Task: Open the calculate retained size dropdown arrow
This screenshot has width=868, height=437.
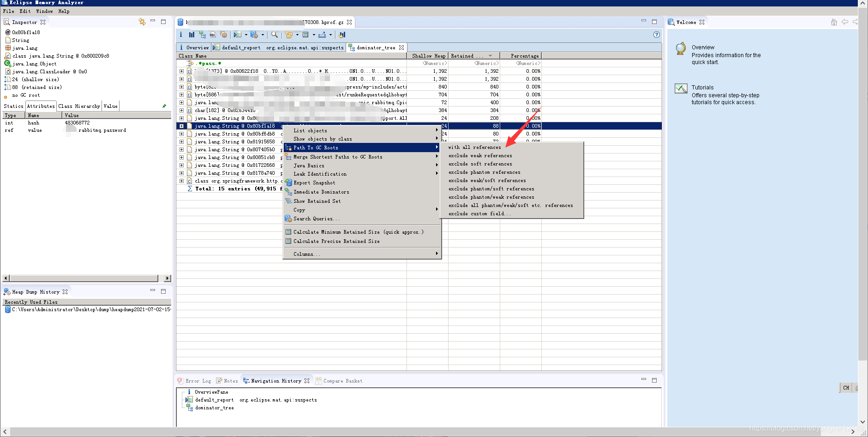Action: coord(314,35)
